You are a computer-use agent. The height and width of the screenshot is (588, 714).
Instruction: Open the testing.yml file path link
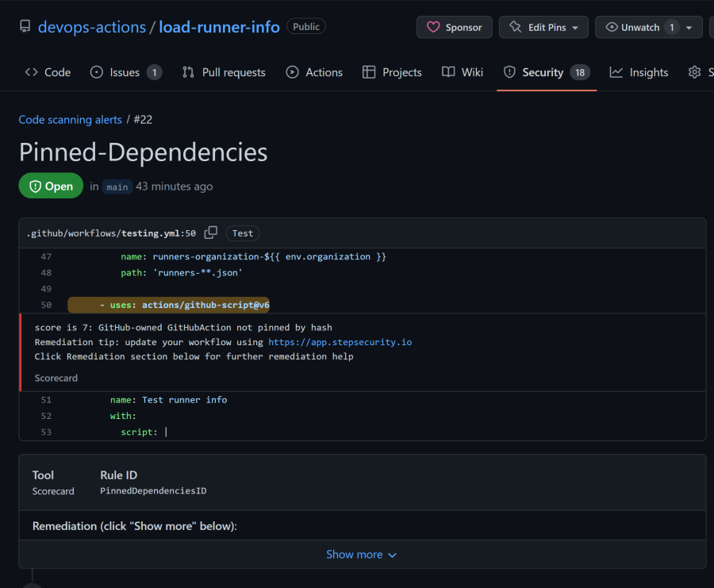pos(112,233)
